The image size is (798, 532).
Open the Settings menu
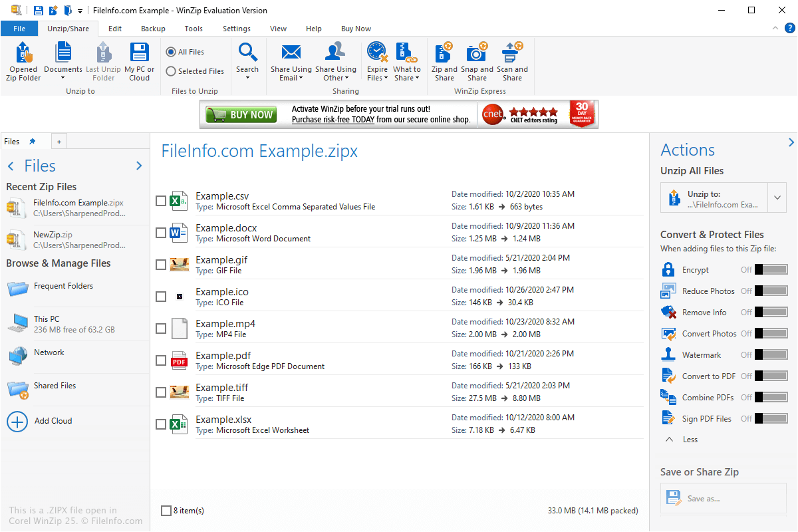point(236,29)
